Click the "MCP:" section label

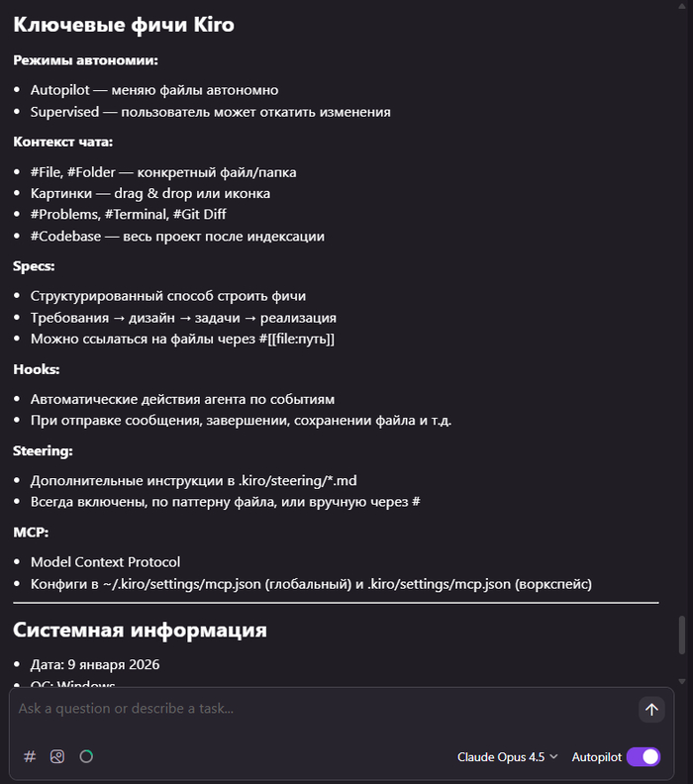pos(31,533)
